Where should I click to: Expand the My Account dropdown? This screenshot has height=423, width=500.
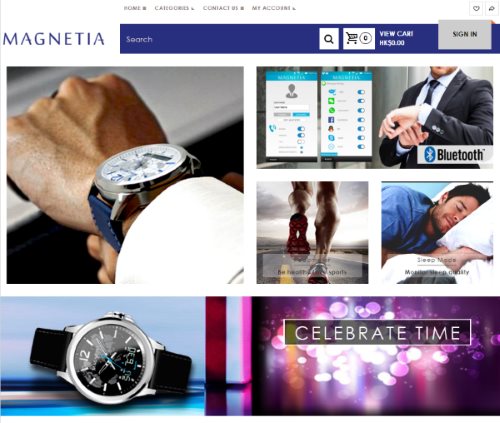(273, 8)
